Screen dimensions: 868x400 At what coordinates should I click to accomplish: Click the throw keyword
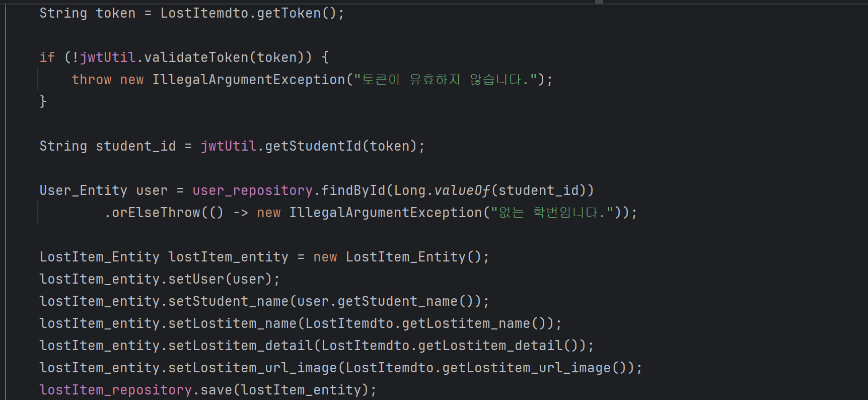point(92,80)
